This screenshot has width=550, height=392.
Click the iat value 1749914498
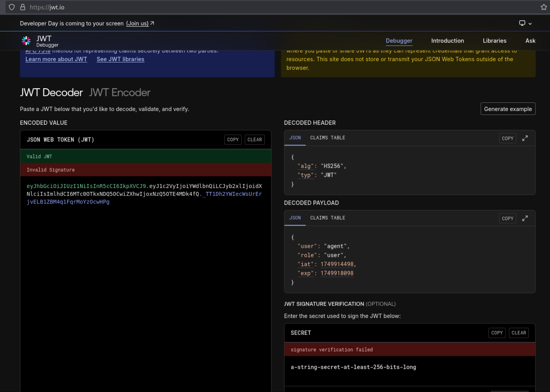click(x=337, y=264)
